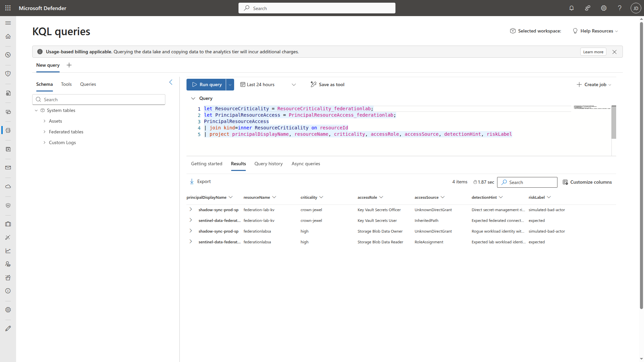
Task: Select the Home icon in the sidebar
Action: (8, 36)
